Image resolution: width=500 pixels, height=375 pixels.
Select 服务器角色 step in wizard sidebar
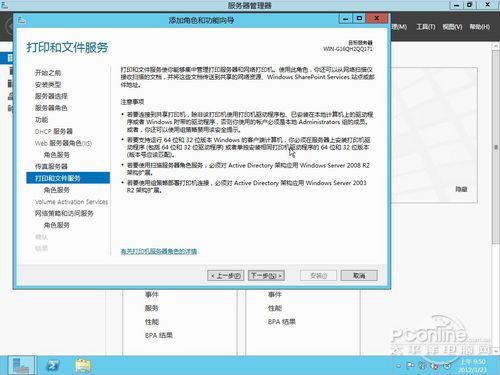coord(51,108)
